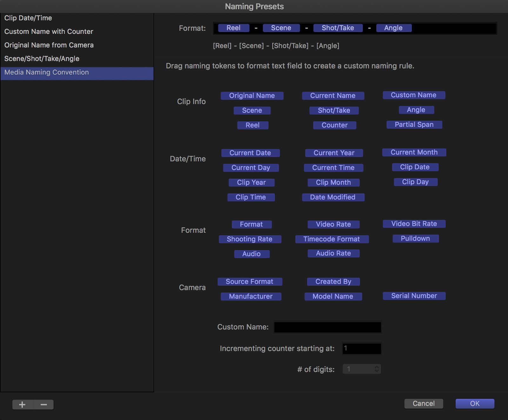Pick the Original Name token
Image resolution: width=508 pixels, height=420 pixels.
click(252, 96)
